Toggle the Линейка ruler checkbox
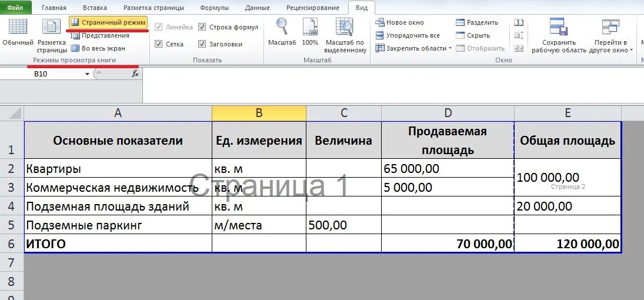644x300 pixels. pyautogui.click(x=159, y=27)
